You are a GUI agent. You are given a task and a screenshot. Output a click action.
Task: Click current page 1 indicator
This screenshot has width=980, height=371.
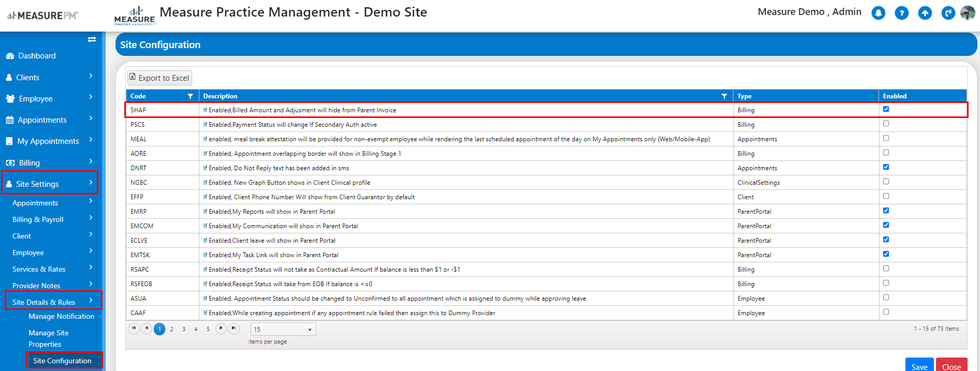pos(160,329)
